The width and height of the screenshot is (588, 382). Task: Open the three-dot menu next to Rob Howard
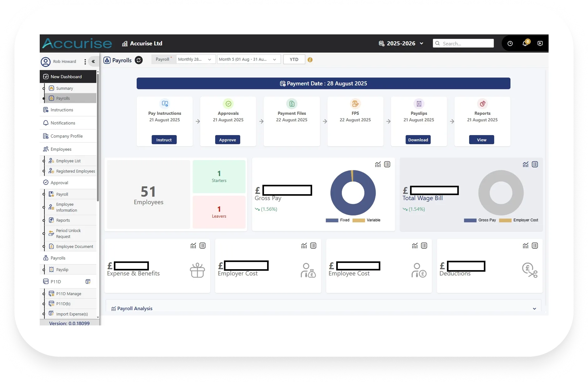click(85, 62)
